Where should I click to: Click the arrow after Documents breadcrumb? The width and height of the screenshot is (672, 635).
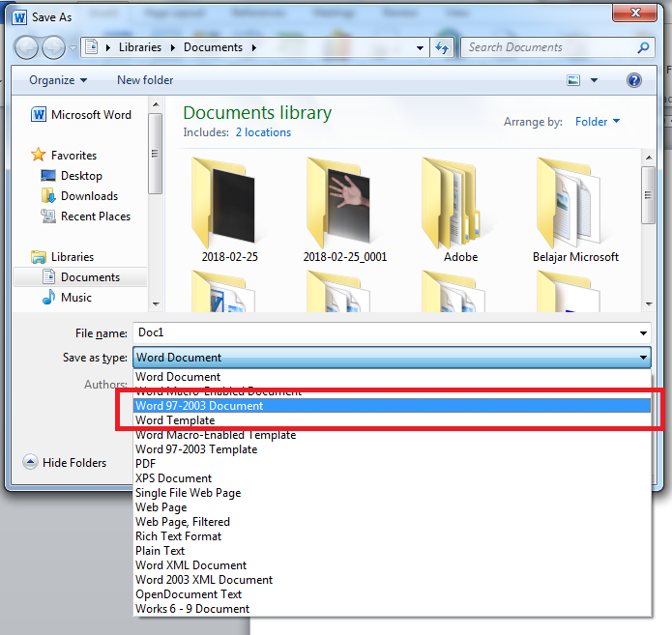pos(253,47)
